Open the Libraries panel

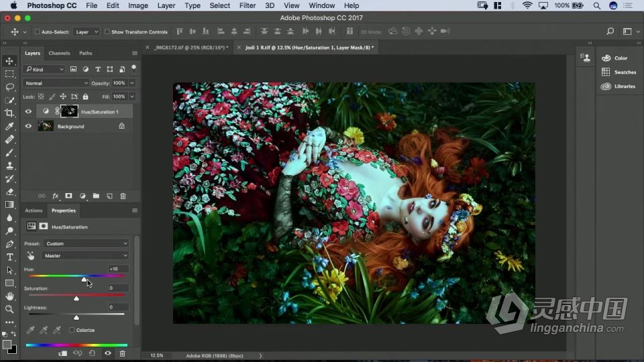619,86
